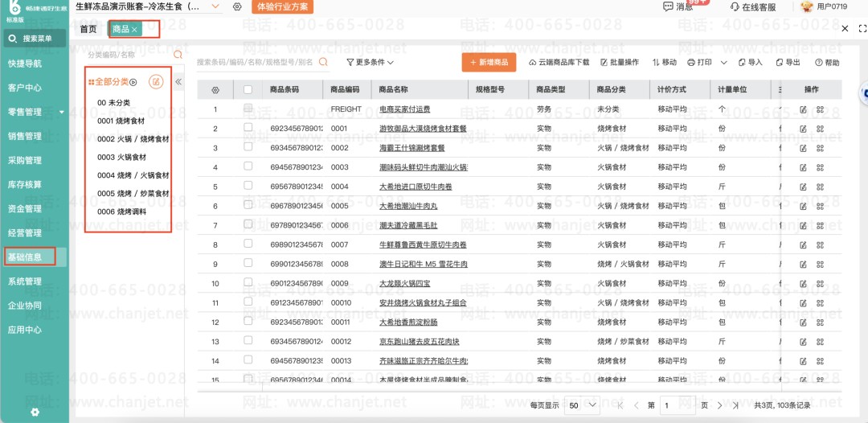
Task: Open 采购管理 in sidebar
Action: coord(25,161)
